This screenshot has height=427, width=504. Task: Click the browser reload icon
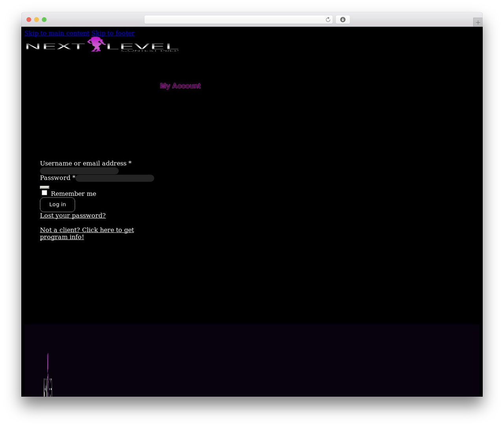(328, 20)
